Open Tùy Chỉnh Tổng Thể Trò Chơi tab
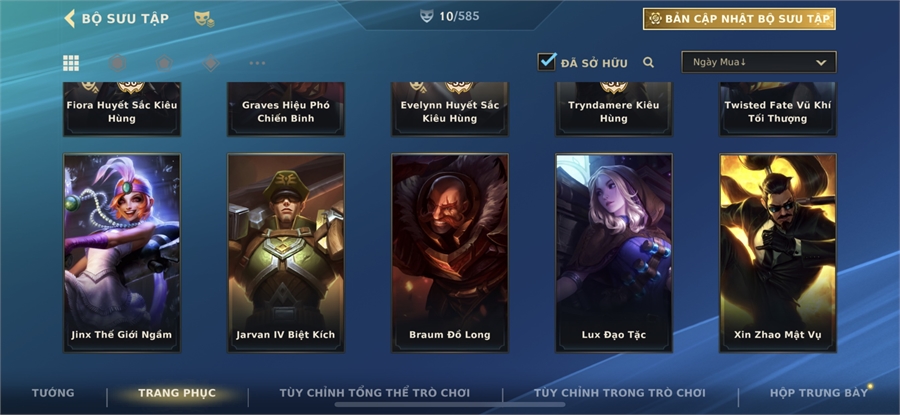900x415 pixels. coord(374,393)
